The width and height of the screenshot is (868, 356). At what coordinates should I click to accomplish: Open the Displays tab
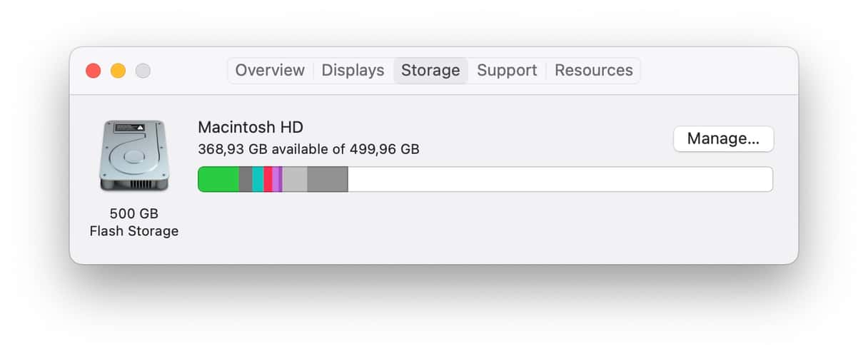353,71
